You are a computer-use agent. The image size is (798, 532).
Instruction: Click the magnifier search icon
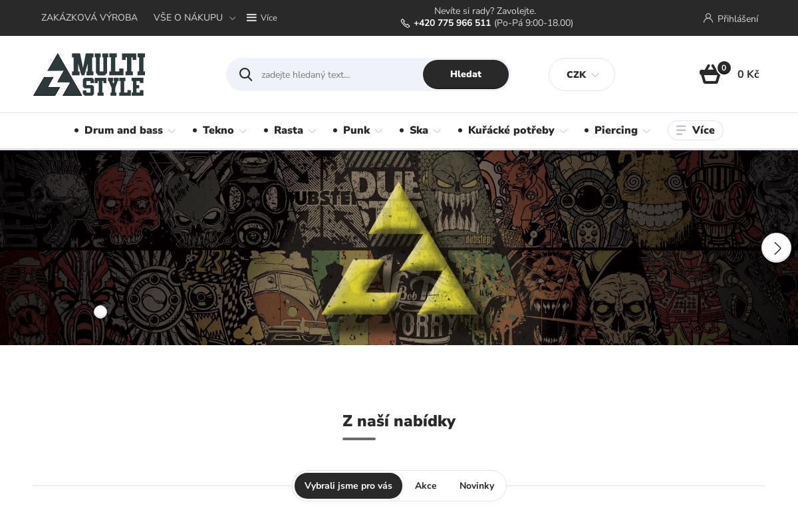click(x=246, y=74)
